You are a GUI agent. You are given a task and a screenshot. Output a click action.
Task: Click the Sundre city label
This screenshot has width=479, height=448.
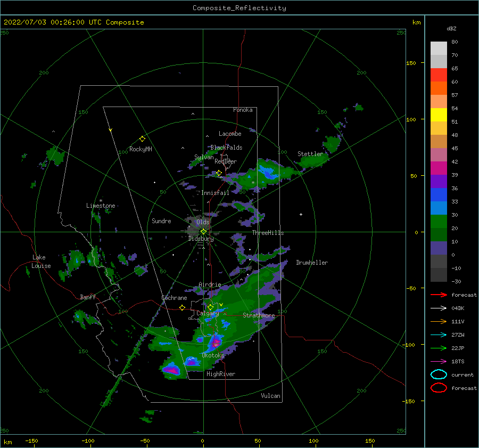point(161,221)
